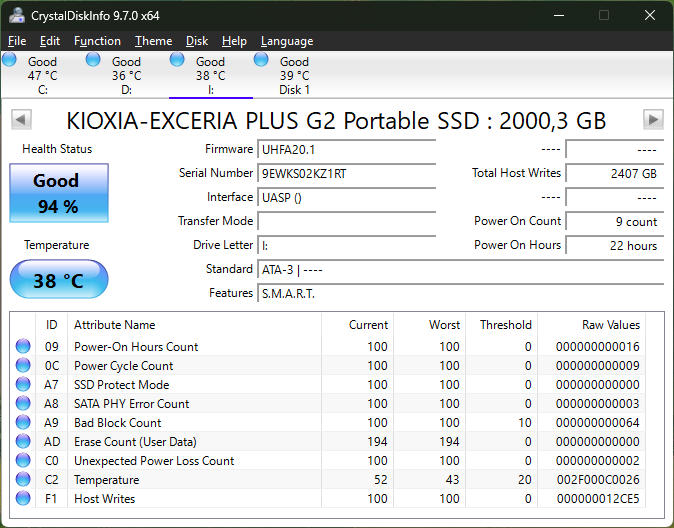The image size is (674, 528).
Task: Click the status orb for drive C:
Action: (10, 61)
